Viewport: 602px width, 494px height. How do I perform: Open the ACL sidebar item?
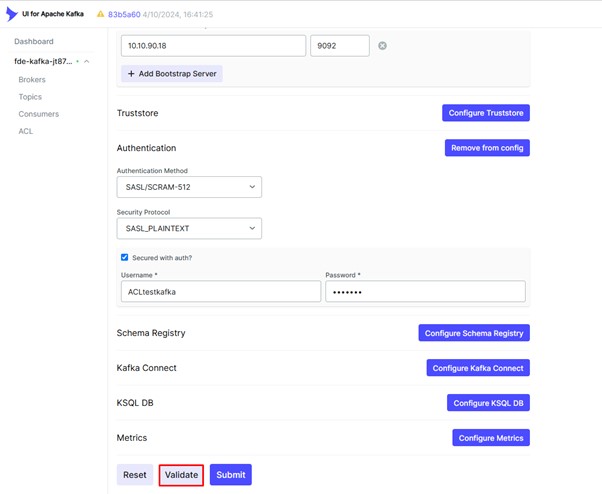click(26, 131)
